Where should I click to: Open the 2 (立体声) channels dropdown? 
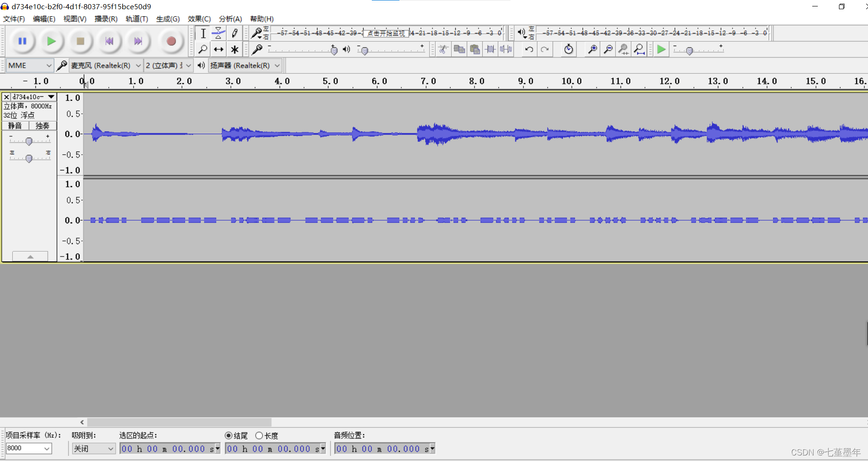coord(168,65)
